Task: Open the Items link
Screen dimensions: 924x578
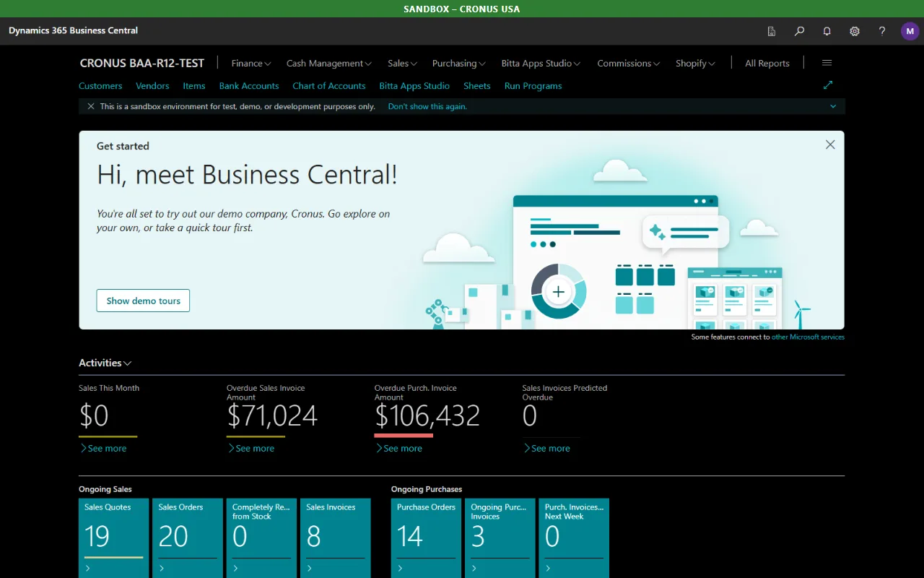Action: coord(194,85)
